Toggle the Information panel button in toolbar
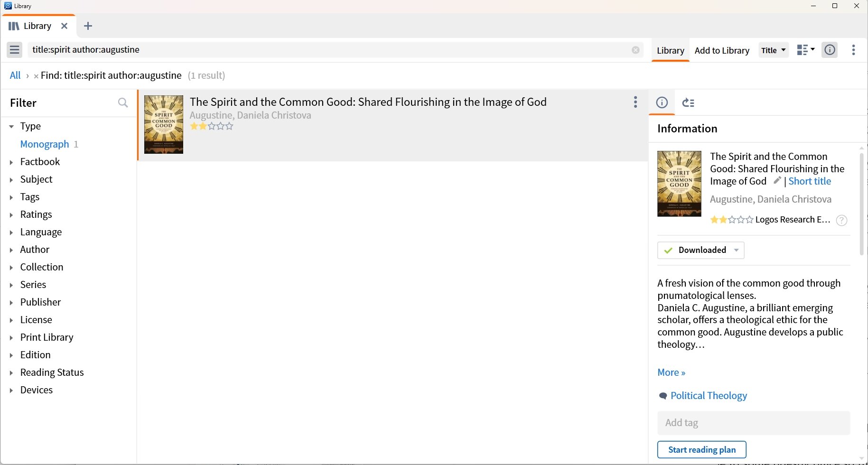The height and width of the screenshot is (465, 868). (830, 50)
